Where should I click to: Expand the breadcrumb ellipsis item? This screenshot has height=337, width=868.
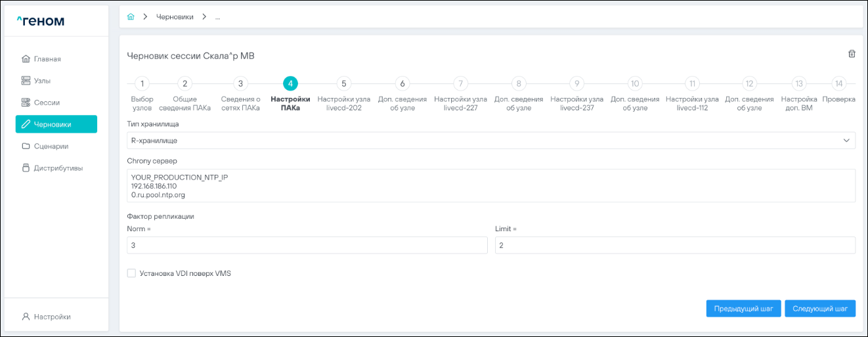click(x=217, y=17)
